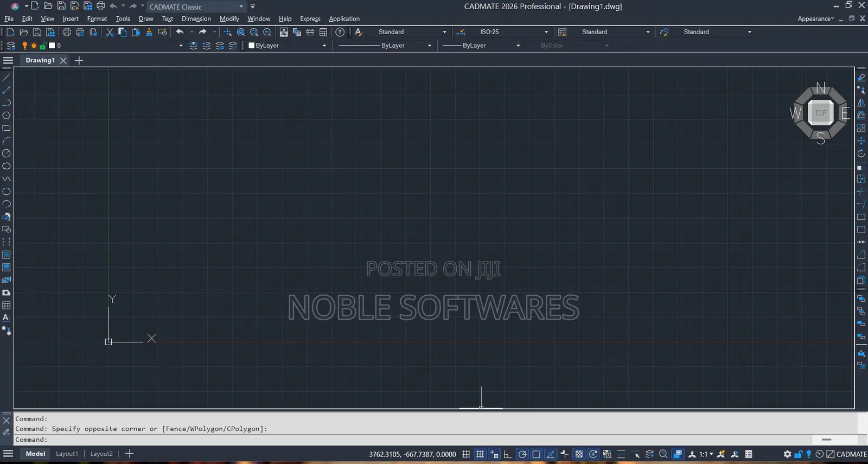Click the Undo arrow in standard toolbar
Screen dimensions: 868x464
pyautogui.click(x=180, y=32)
